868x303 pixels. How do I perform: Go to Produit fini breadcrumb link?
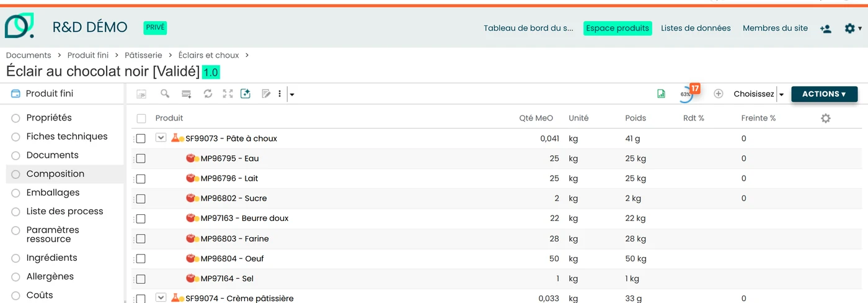[x=88, y=55]
